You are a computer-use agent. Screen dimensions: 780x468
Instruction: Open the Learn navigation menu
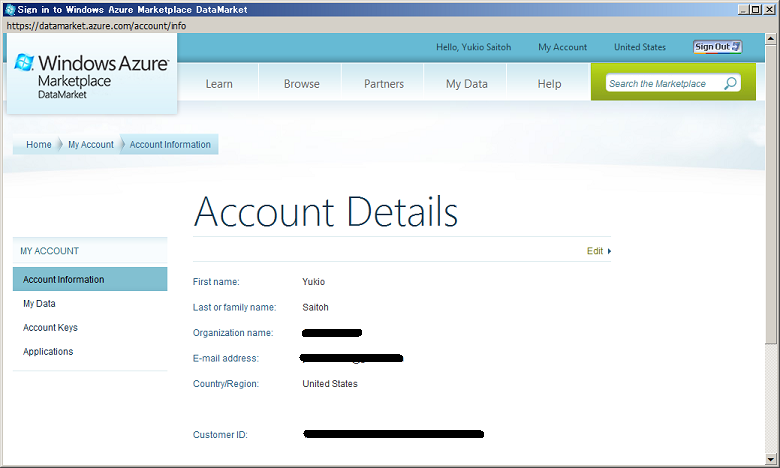point(219,84)
